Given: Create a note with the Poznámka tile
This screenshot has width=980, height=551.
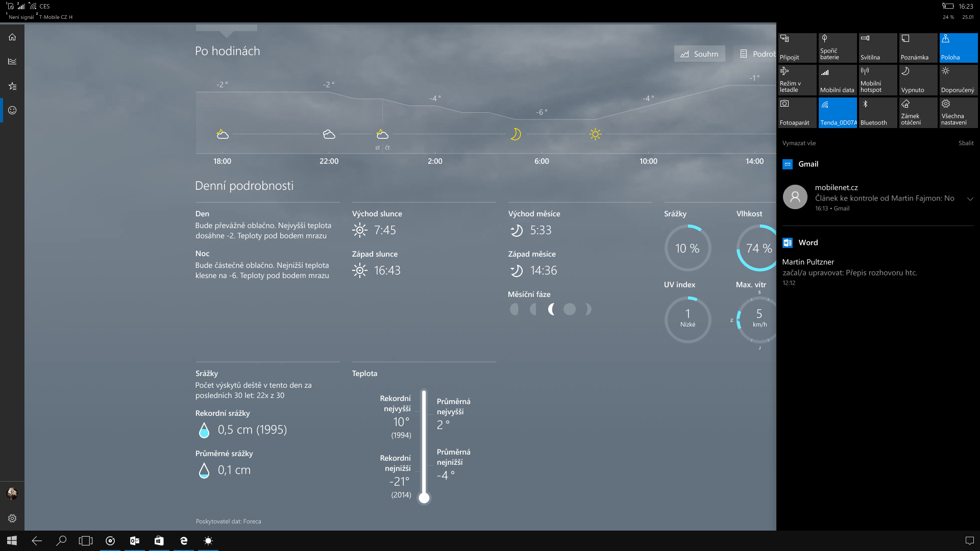Looking at the screenshot, I should [x=918, y=48].
